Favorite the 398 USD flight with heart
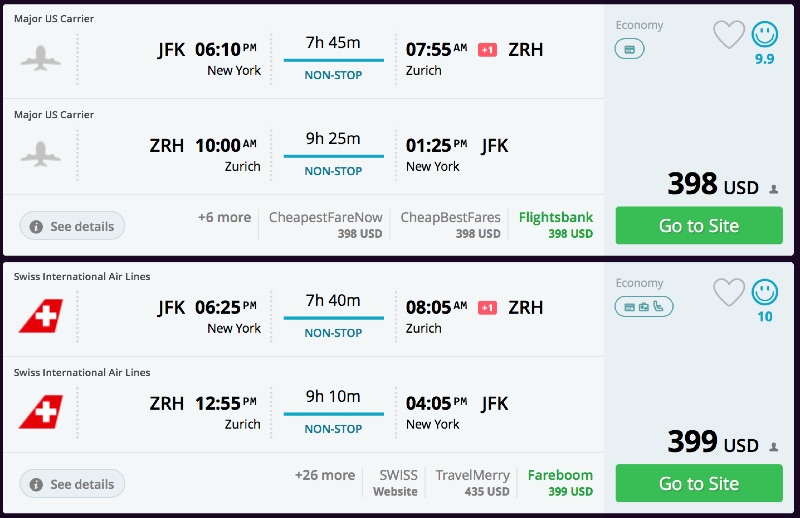 pos(729,35)
